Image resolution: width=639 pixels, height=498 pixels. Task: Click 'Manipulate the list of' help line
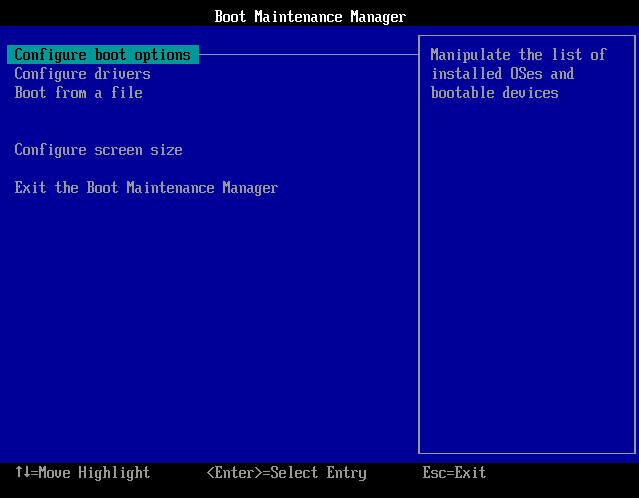pos(518,55)
